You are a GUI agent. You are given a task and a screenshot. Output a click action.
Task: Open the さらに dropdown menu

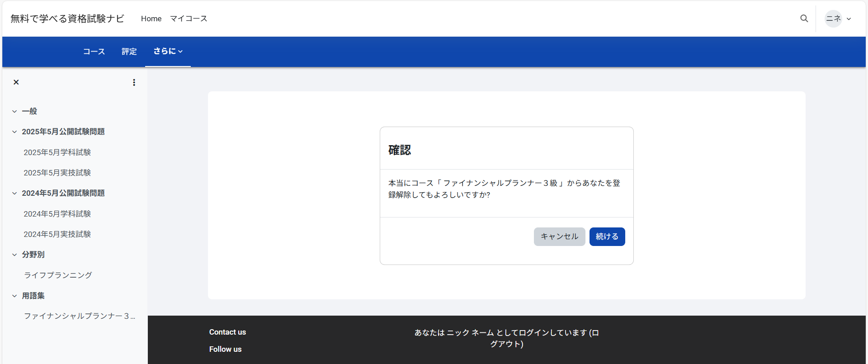[x=168, y=52]
